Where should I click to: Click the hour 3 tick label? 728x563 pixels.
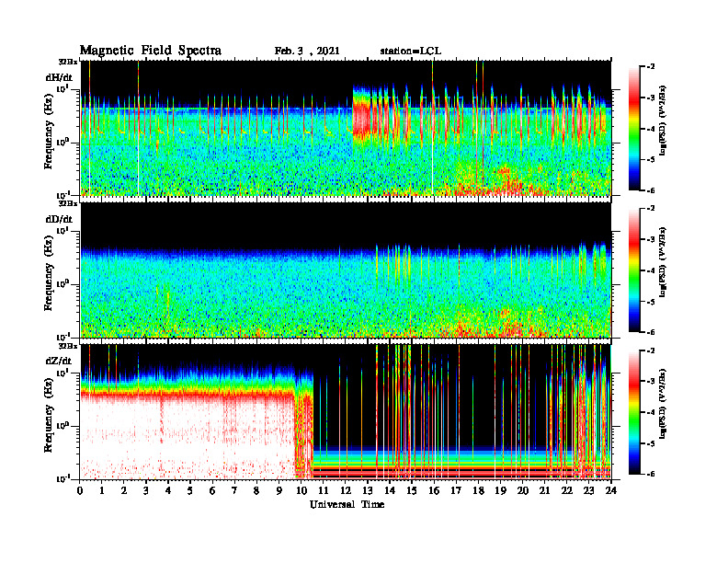(146, 490)
